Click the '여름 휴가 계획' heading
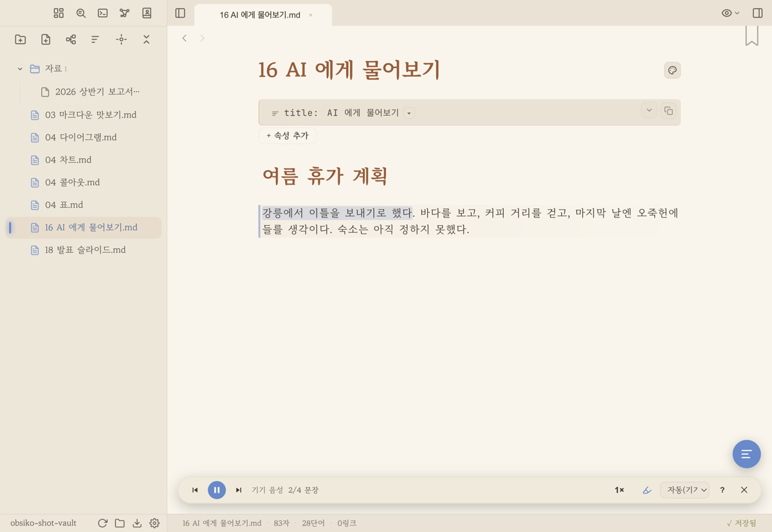The width and height of the screenshot is (772, 532). click(325, 176)
